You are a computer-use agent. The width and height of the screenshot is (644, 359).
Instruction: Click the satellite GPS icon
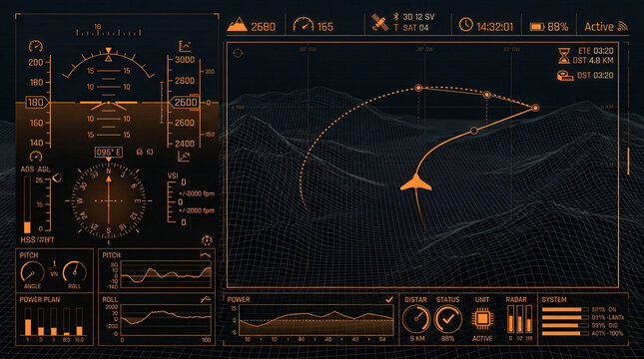coord(379,23)
